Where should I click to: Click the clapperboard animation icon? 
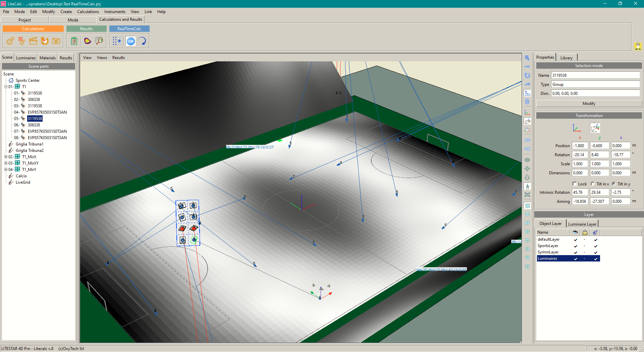[33, 41]
